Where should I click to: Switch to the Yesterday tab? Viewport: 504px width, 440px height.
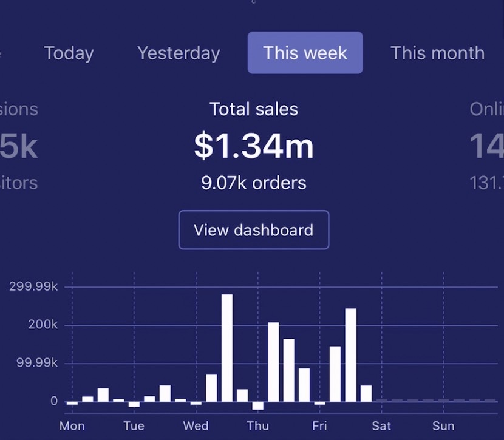coord(178,53)
